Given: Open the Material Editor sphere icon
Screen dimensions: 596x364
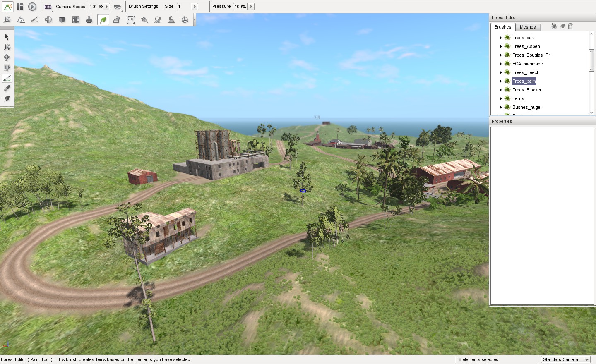Looking at the screenshot, I should coord(48,19).
